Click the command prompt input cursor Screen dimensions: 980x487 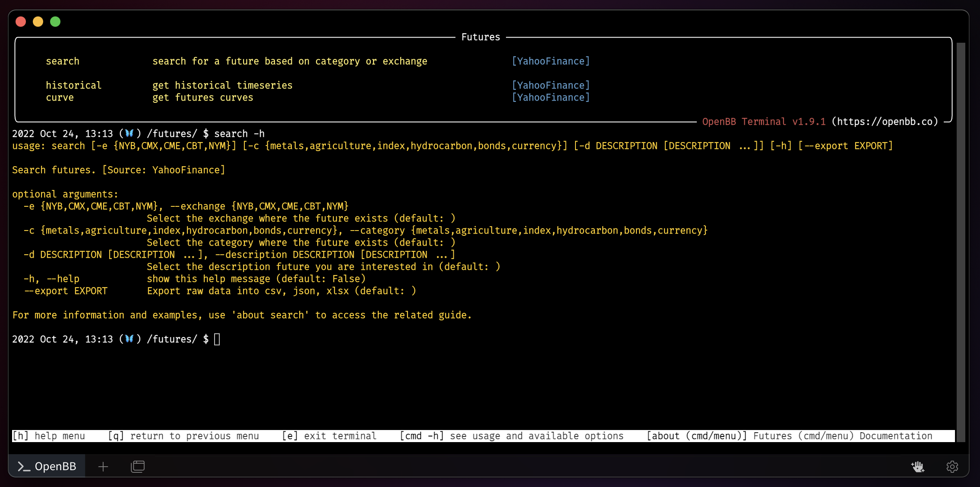pos(217,339)
